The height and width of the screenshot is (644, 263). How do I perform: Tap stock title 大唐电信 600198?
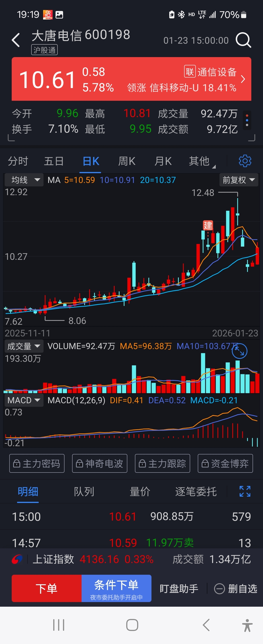click(81, 35)
